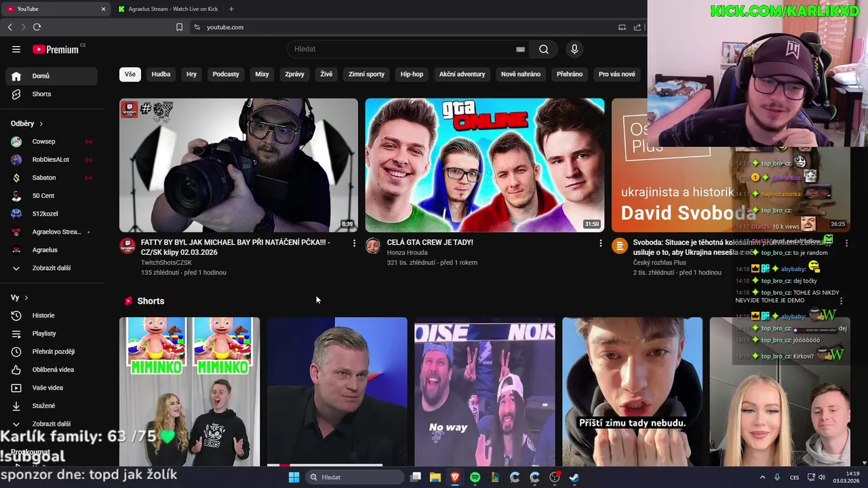Reload the page with refresh icon

[37, 27]
